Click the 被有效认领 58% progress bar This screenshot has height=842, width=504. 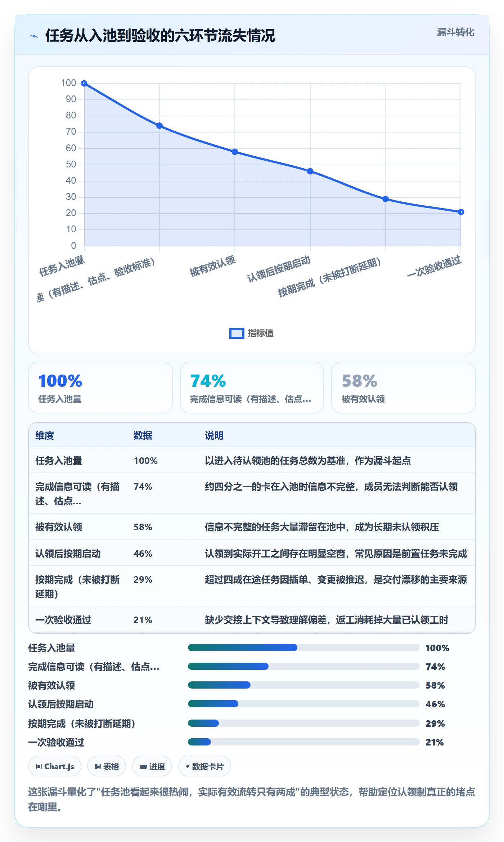coord(303,685)
